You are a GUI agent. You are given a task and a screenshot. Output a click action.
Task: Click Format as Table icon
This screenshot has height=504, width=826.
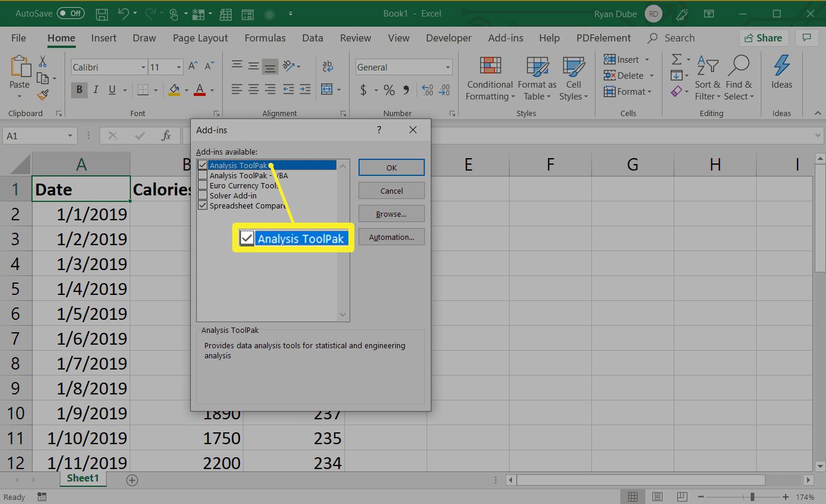[537, 67]
